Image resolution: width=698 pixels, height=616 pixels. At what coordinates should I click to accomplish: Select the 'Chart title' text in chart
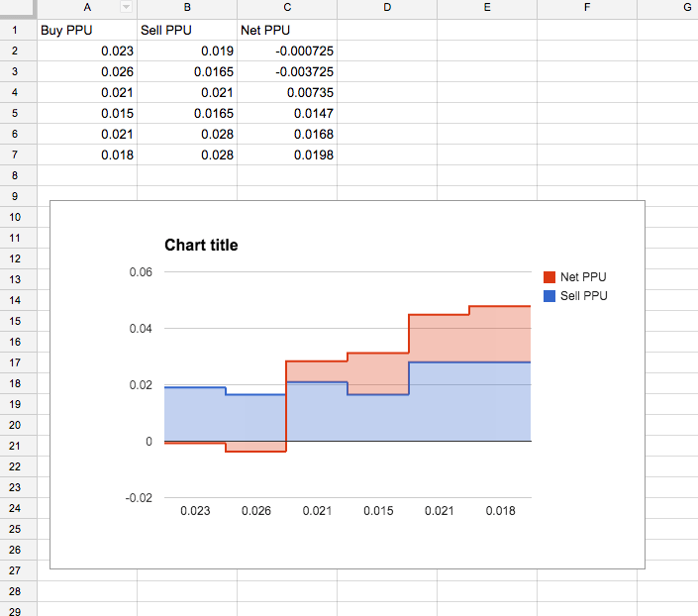[201, 245]
